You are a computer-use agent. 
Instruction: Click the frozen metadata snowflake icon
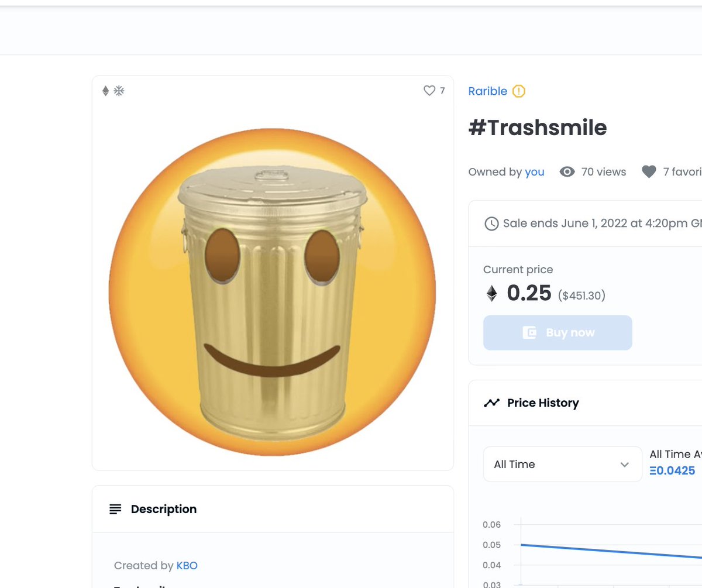[119, 91]
